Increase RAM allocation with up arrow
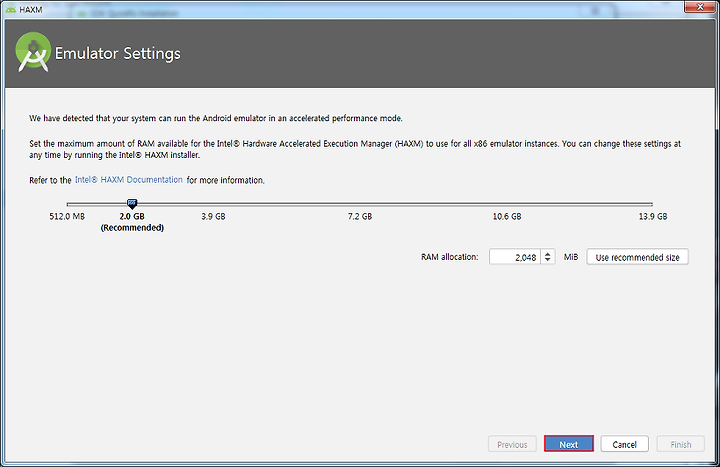Image resolution: width=720 pixels, height=467 pixels. pos(547,253)
